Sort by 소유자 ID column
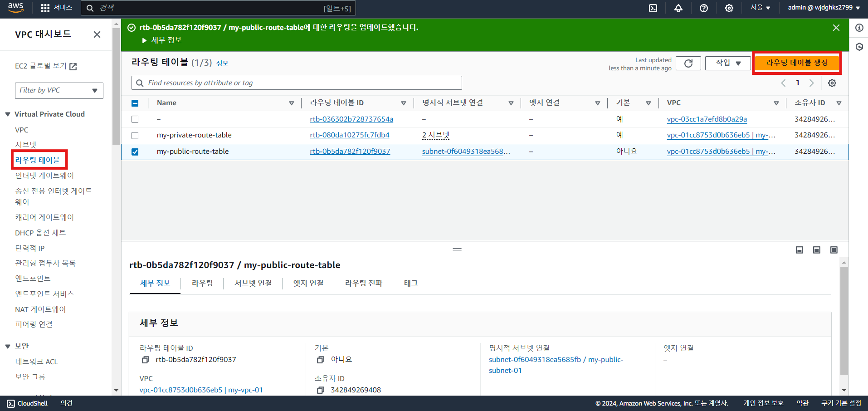868x411 pixels. 839,103
